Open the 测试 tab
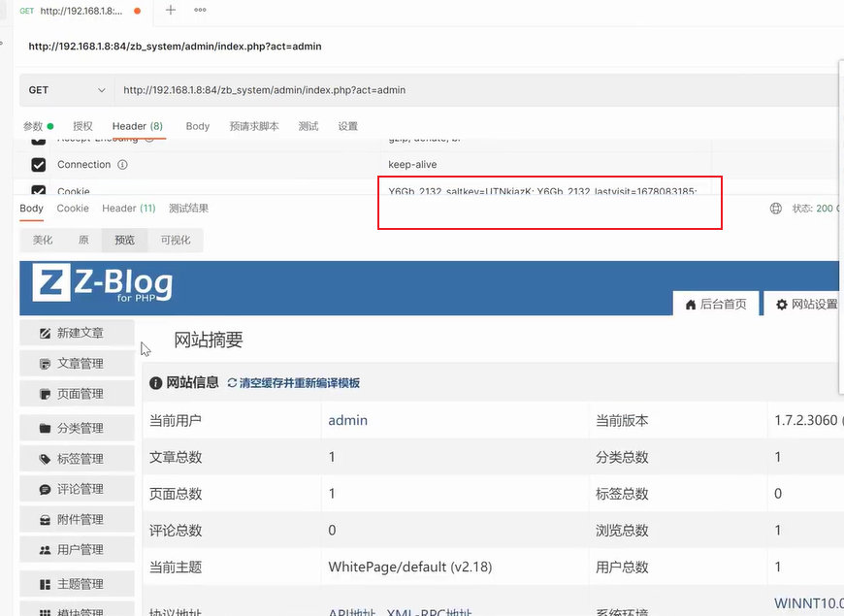This screenshot has width=844, height=616. [308, 126]
